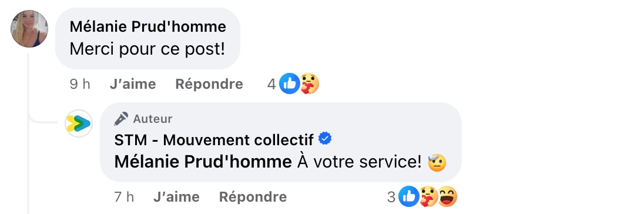View the 4 reactions count on first comment
The image size is (644, 214).
271,84
